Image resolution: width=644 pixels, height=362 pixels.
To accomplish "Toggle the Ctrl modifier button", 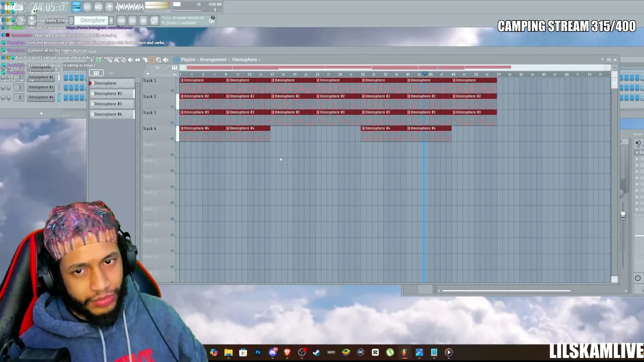I will (132, 20).
